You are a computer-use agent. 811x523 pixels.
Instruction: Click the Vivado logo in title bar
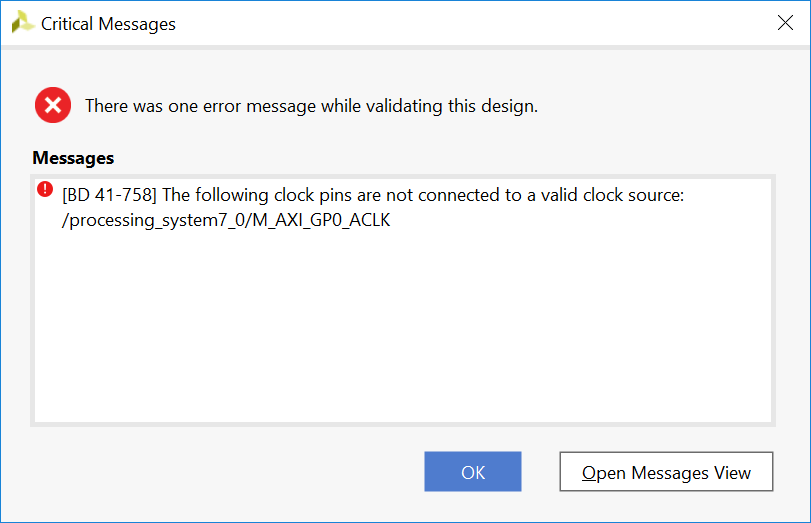pos(22,23)
